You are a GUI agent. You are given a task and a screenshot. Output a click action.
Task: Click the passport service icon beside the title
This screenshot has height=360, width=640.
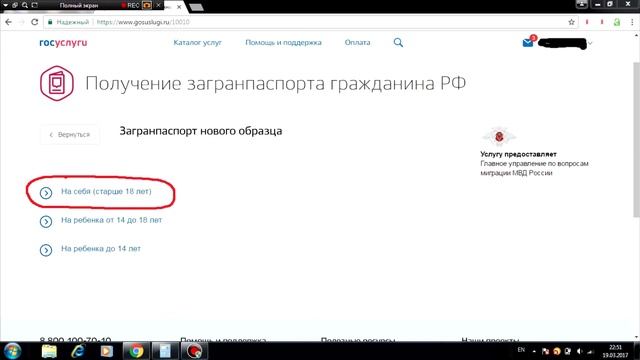(x=57, y=83)
